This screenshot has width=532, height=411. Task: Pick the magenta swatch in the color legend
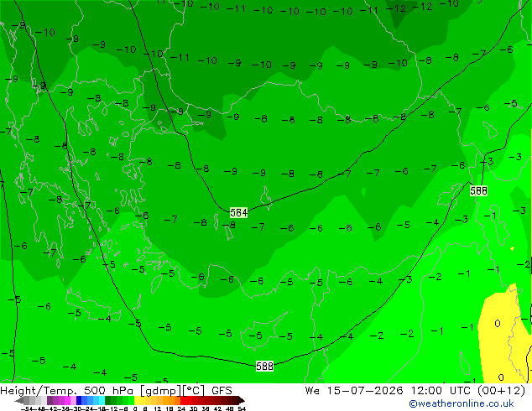point(67,400)
